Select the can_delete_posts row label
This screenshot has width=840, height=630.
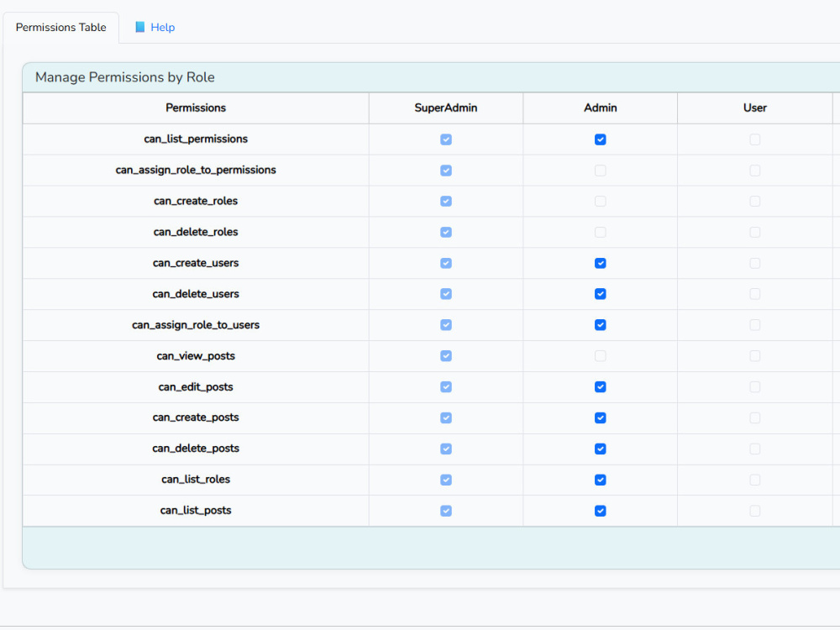(196, 449)
